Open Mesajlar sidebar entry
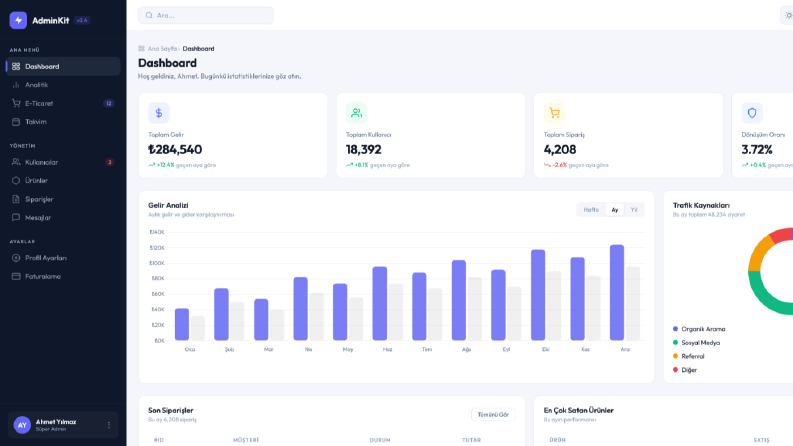793x446 pixels. (x=63, y=217)
